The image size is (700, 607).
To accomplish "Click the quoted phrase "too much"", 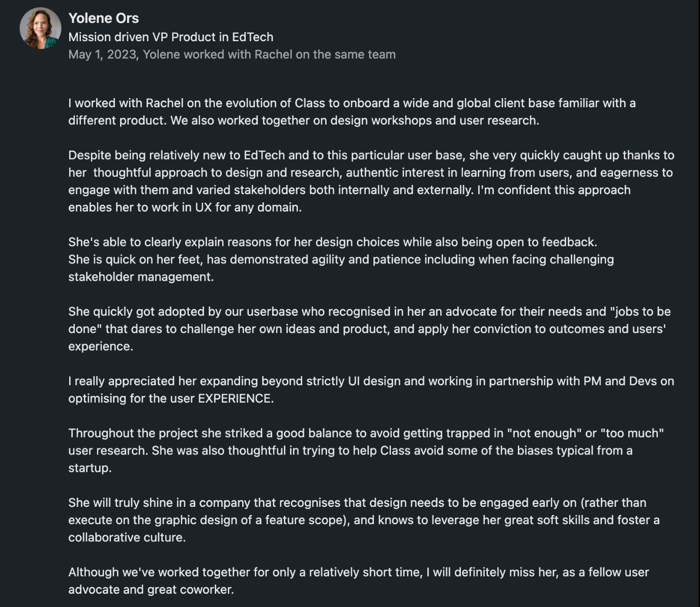I will point(632,433).
